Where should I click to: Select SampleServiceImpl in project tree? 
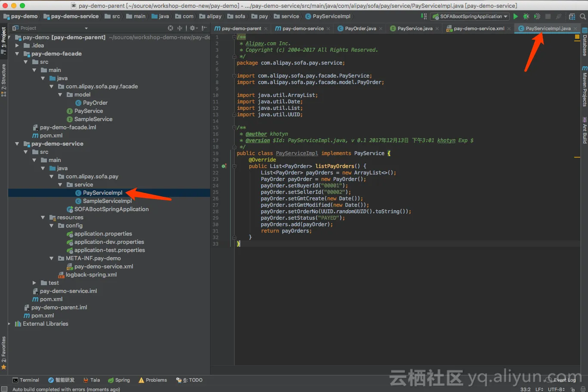click(103, 201)
